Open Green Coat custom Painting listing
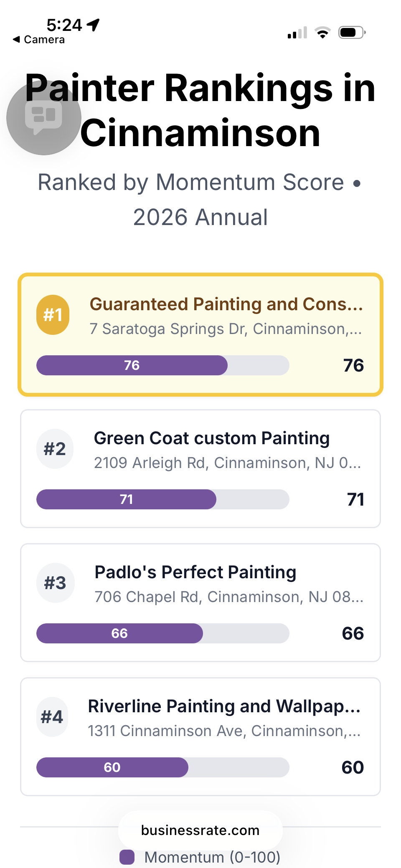The height and width of the screenshot is (868, 401). pos(212,438)
